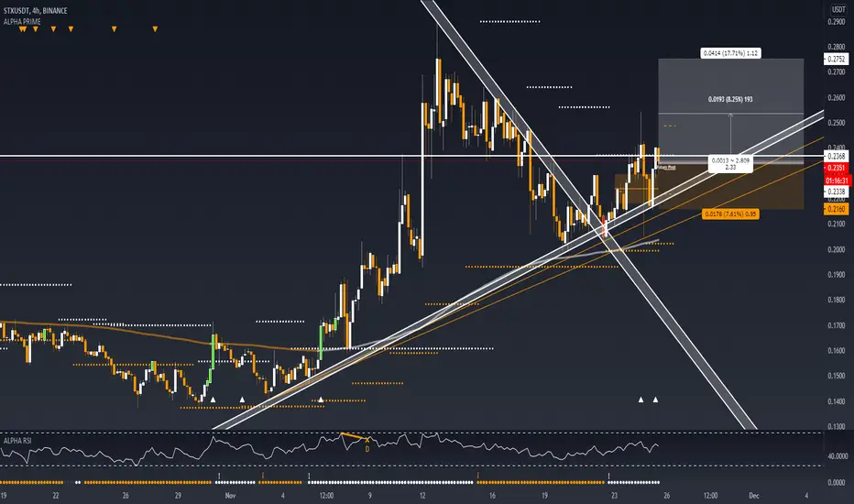Select the orange 0.0178 (7.61%) 0.95 stop label
This screenshot has height=504, width=854.
[x=730, y=214]
